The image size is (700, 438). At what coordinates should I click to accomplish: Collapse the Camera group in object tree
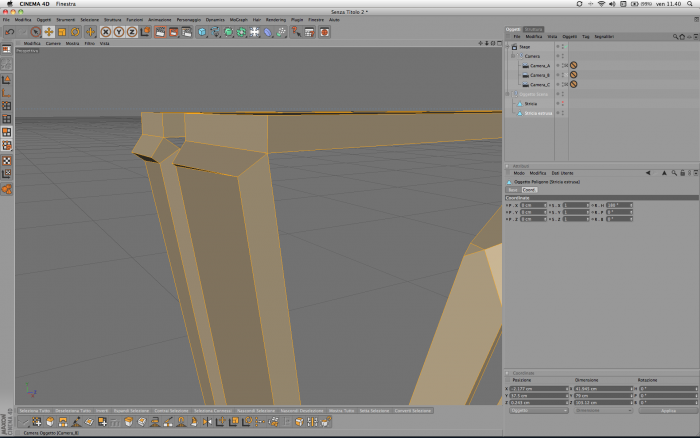513,56
